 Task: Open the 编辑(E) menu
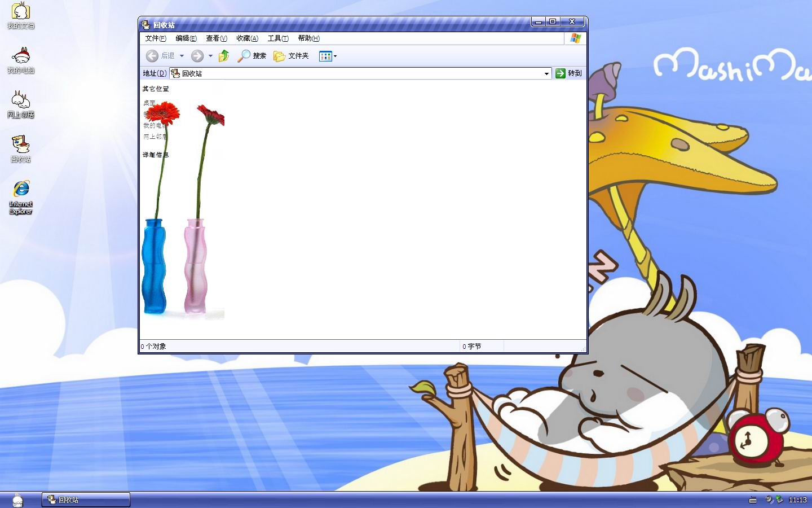point(186,38)
